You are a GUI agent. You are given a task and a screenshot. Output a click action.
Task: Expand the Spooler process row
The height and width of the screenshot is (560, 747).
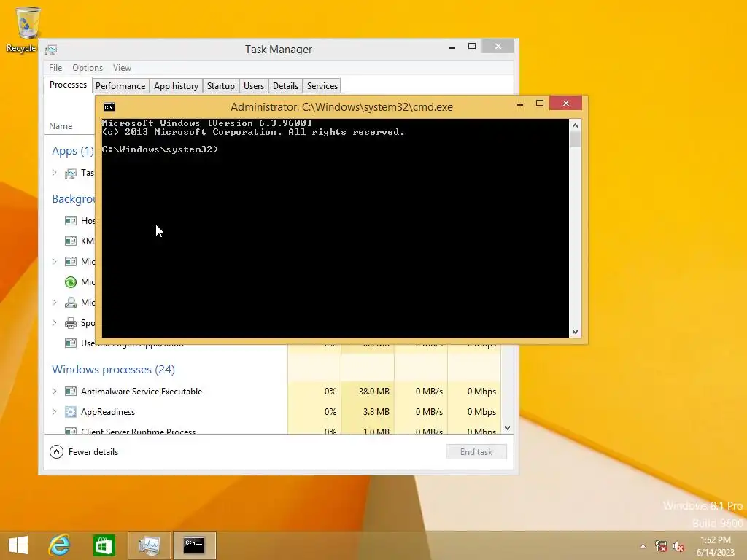pos(54,323)
